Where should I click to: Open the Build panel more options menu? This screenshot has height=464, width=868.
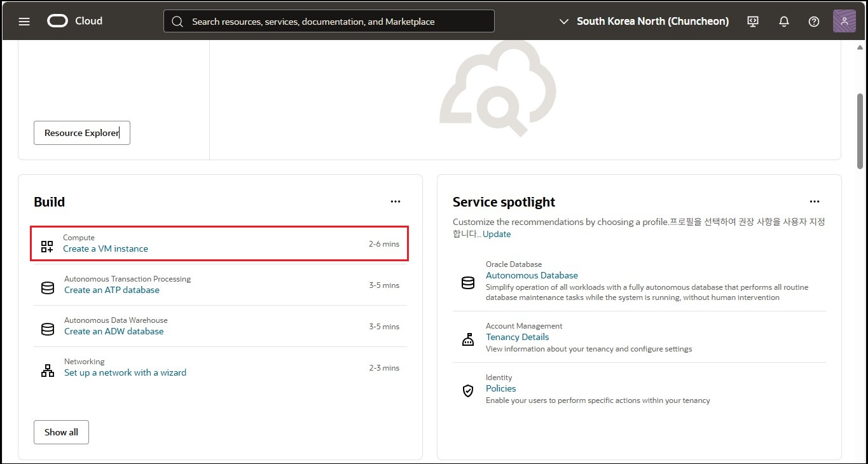(396, 201)
